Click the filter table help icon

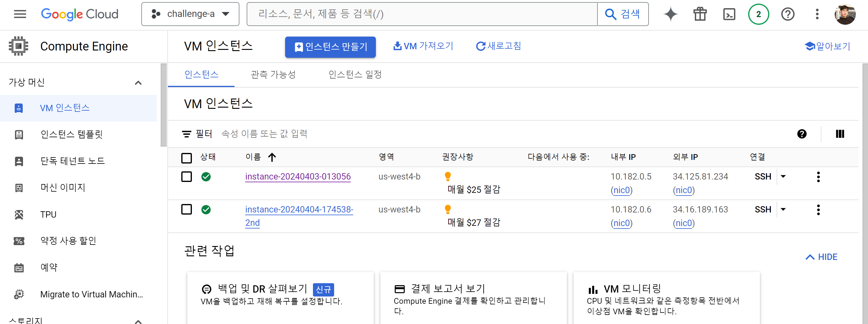802,134
